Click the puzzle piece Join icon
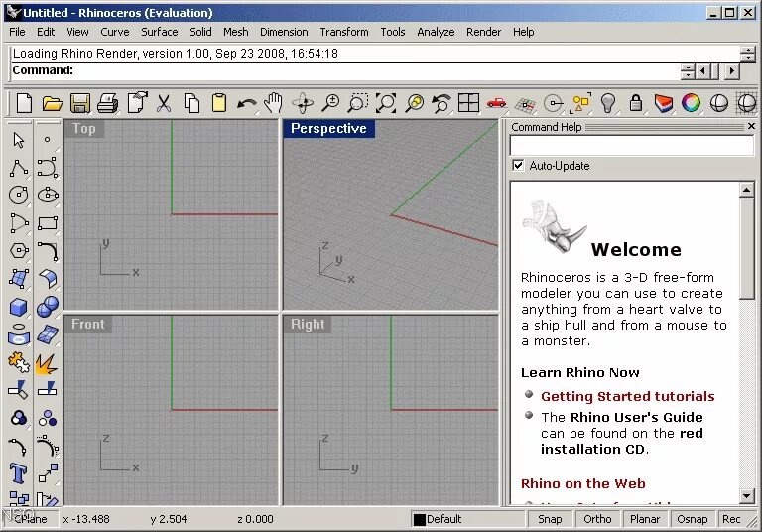762x532 pixels. tap(19, 363)
